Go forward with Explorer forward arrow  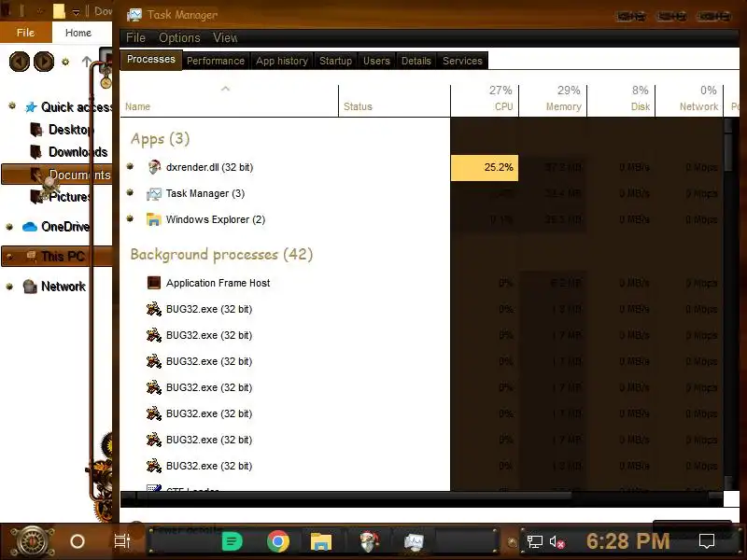tap(44, 62)
